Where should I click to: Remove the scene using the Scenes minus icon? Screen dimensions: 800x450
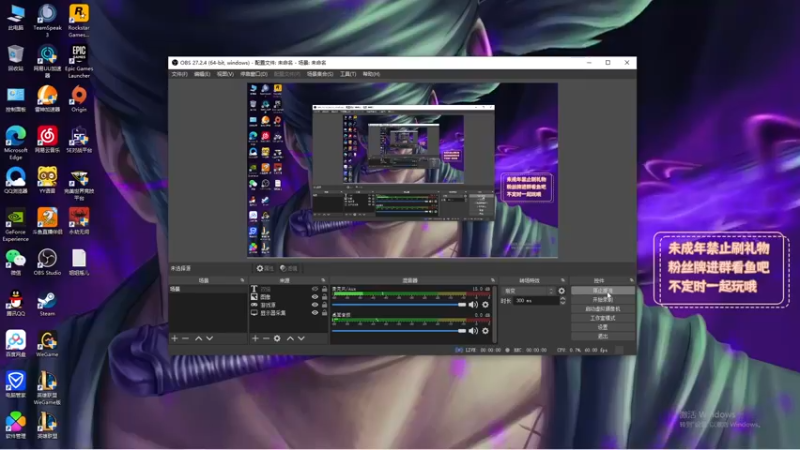(185, 338)
